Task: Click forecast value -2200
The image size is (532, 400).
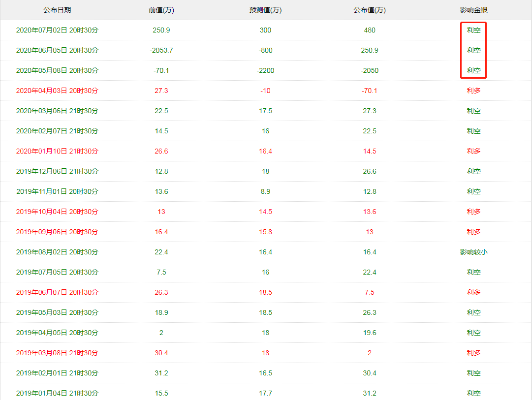Action: [265, 70]
